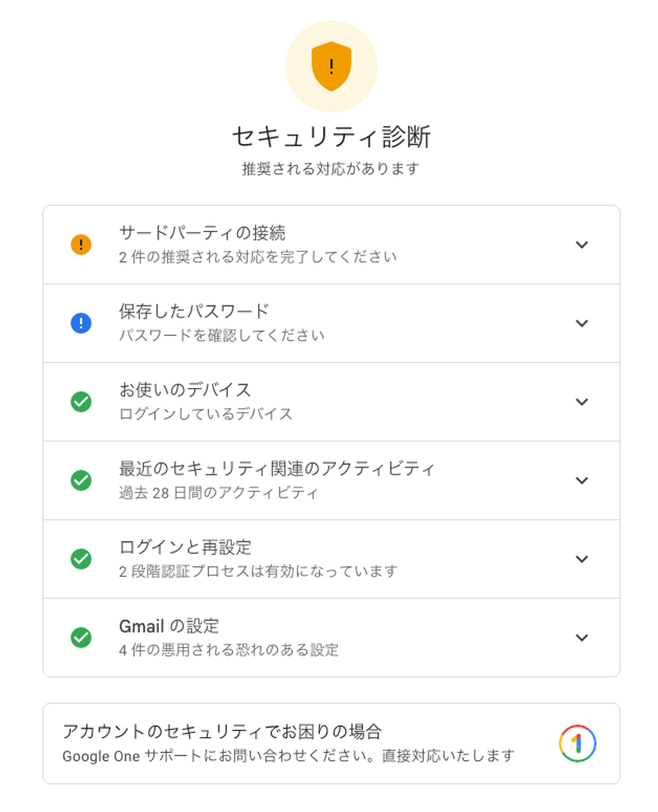Expand the Gmail の設定 chevron
The width and height of the screenshot is (658, 812).
tap(582, 638)
